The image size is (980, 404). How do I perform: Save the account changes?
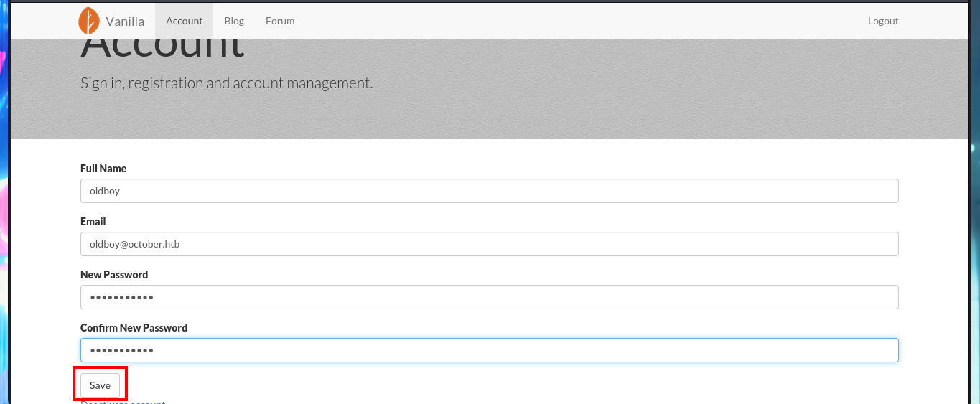[100, 385]
